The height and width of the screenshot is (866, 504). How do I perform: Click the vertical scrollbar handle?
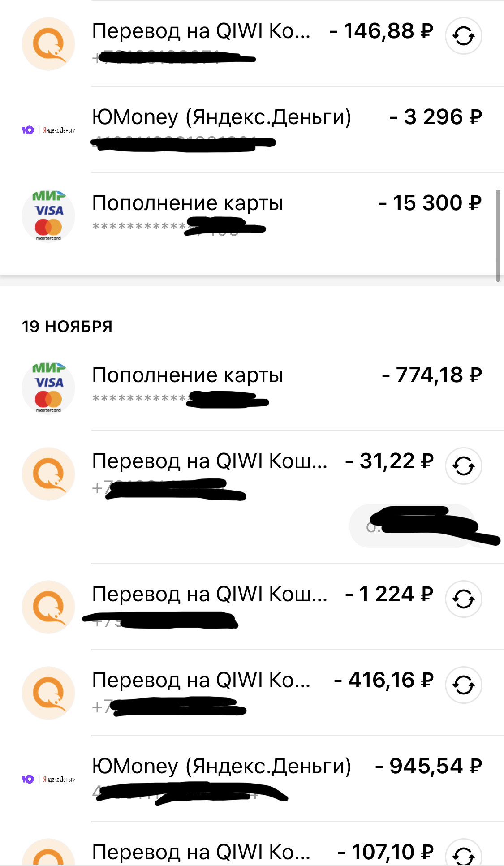tap(498, 235)
